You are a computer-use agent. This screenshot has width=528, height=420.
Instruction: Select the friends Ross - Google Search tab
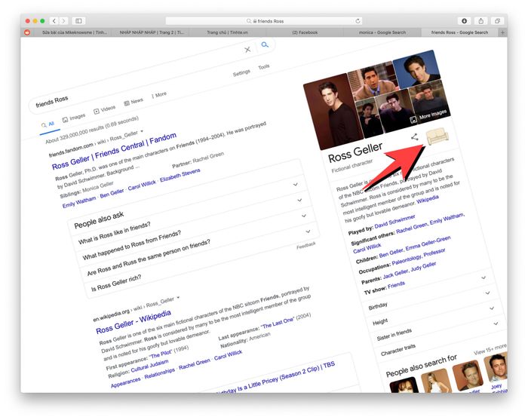coord(459,32)
